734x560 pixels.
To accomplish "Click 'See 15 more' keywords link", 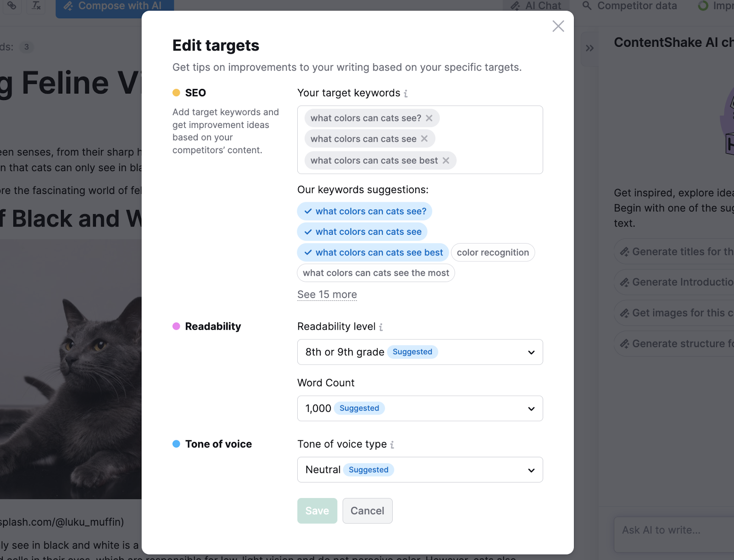I will point(327,294).
